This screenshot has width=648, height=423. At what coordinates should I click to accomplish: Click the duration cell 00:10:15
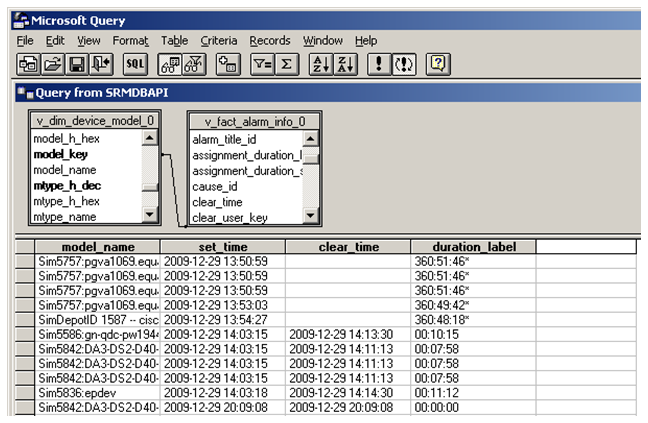[474, 334]
